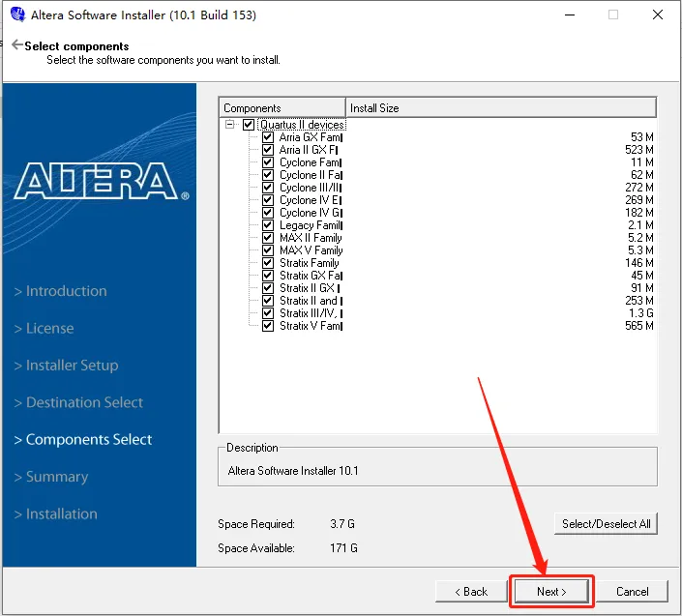Click the Space Available 171 G value
Image resolution: width=682 pixels, height=616 pixels.
343,548
